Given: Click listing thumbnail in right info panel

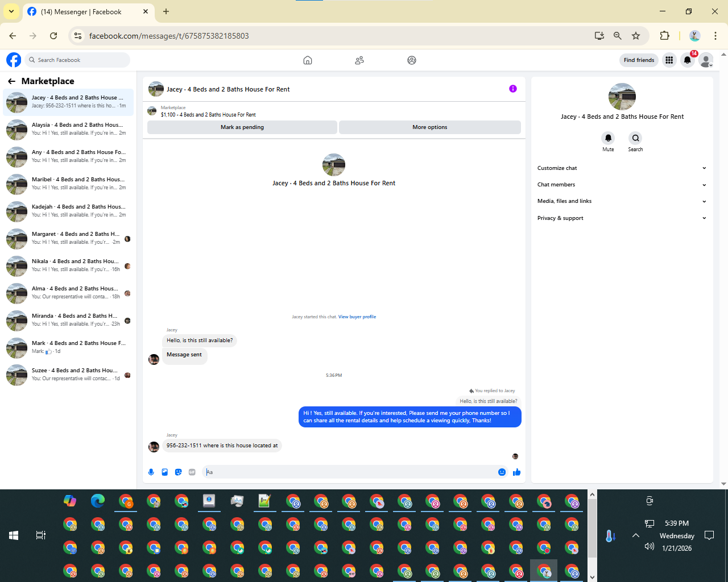Looking at the screenshot, I should (x=622, y=97).
